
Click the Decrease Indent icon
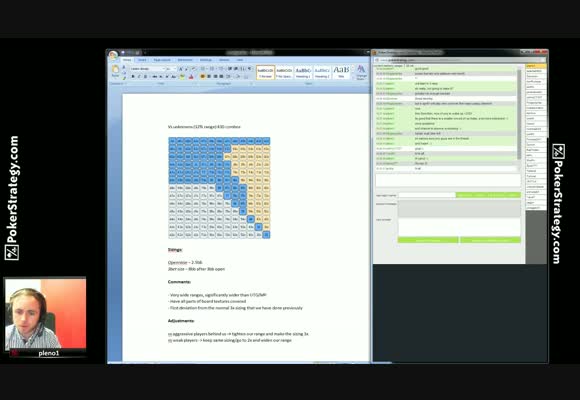point(230,69)
